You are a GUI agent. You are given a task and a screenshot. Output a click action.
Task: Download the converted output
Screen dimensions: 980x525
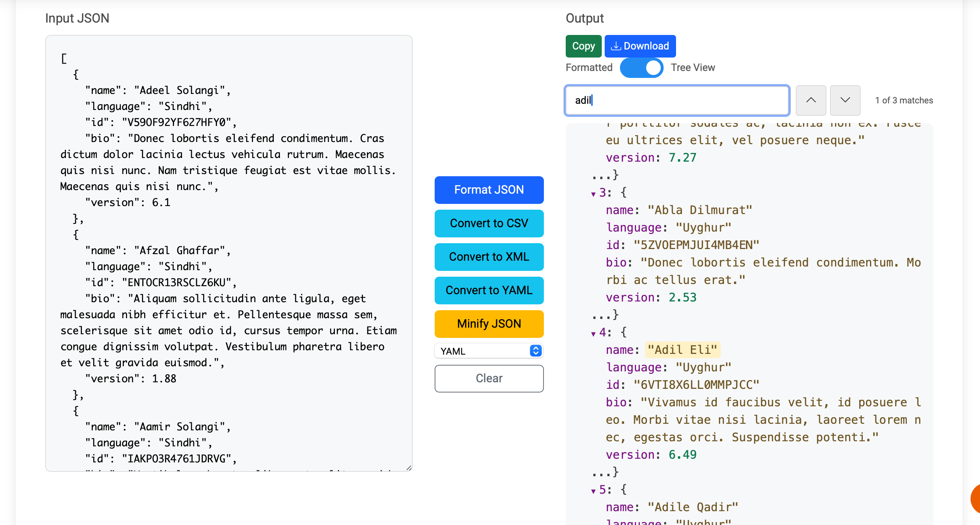pos(640,46)
